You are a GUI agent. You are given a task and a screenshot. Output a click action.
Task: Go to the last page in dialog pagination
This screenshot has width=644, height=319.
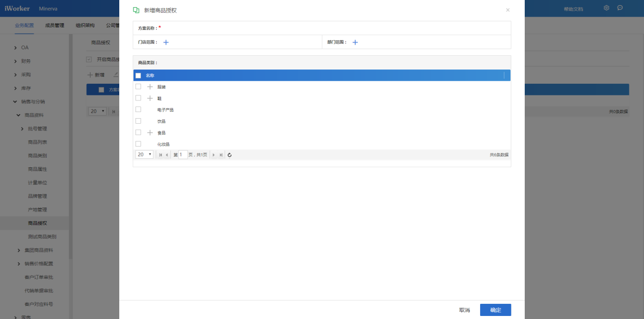coord(221,155)
